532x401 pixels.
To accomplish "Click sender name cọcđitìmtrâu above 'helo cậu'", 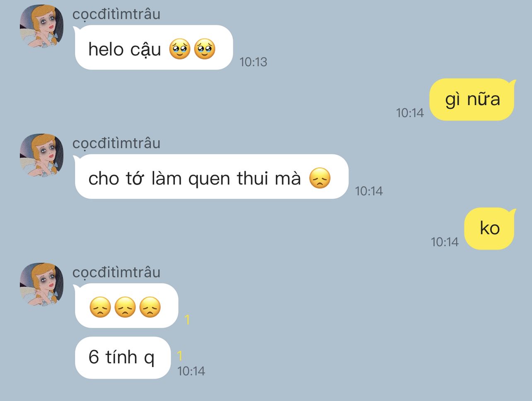I will pyautogui.click(x=116, y=14).
